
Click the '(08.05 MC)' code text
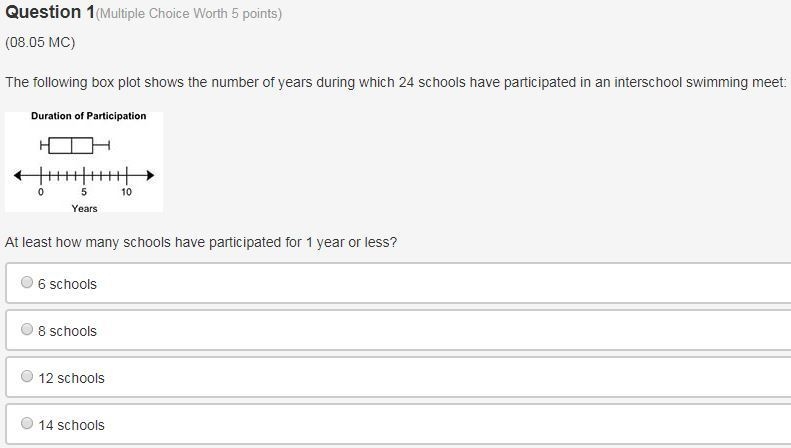[40, 42]
